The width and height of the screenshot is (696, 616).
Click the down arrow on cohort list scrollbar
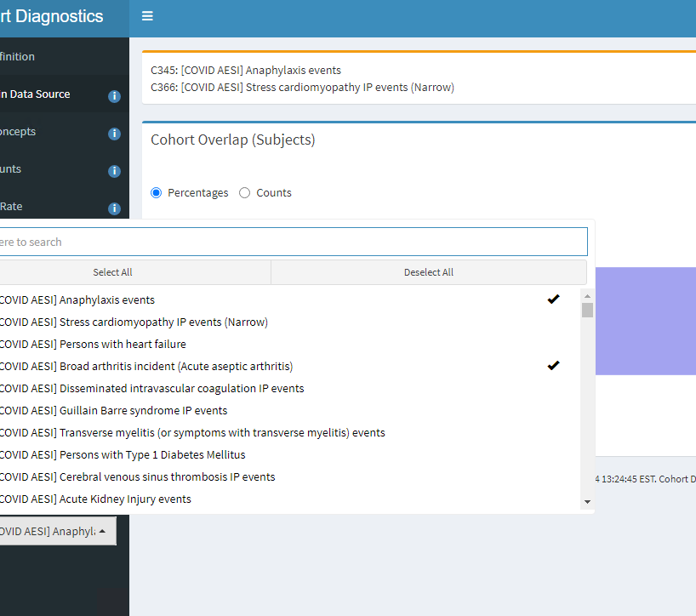[x=586, y=502]
